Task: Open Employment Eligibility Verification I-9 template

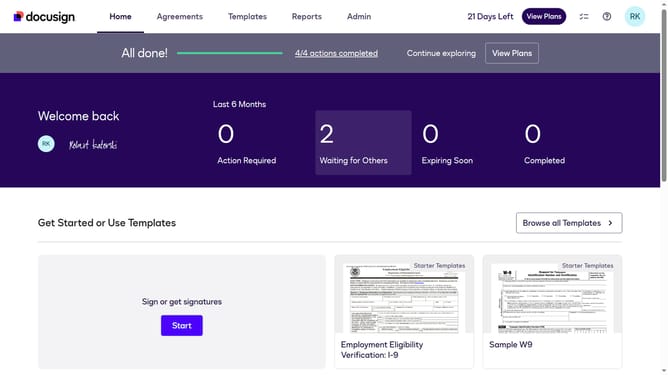Action: (x=404, y=312)
